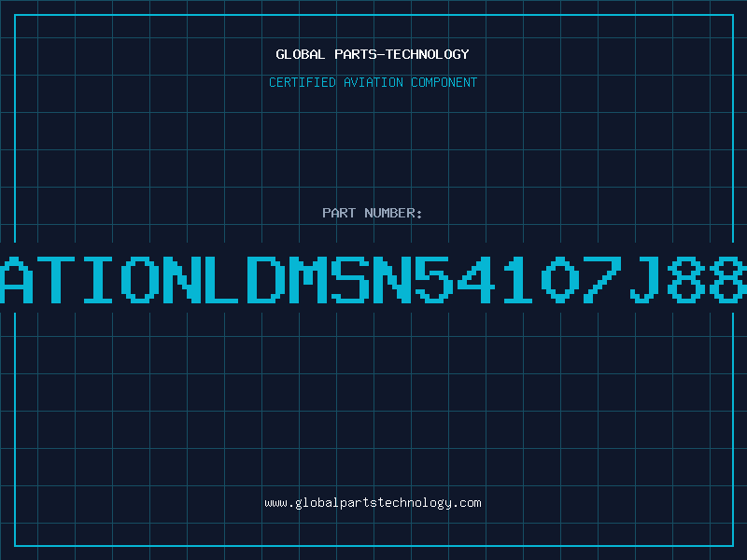Viewport: 747px width, 560px height.
Task: Click the NUMBER: label word
Action: click(393, 213)
